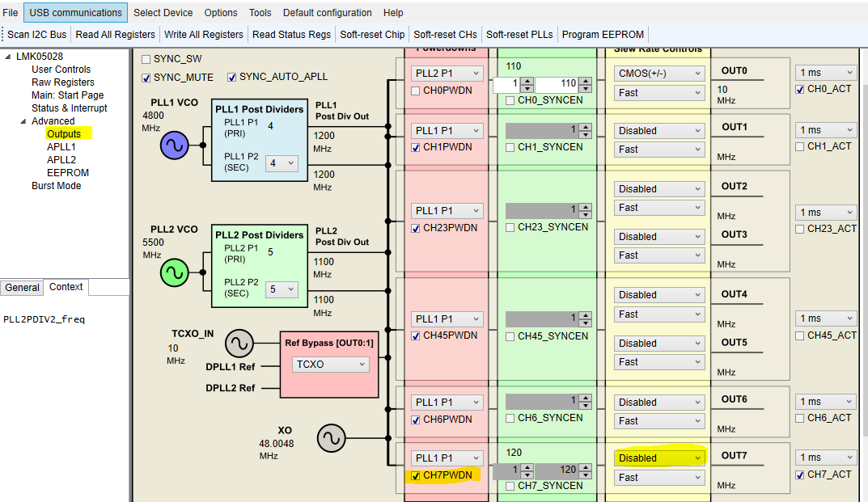
Task: Select User Controls in tree
Action: point(61,70)
